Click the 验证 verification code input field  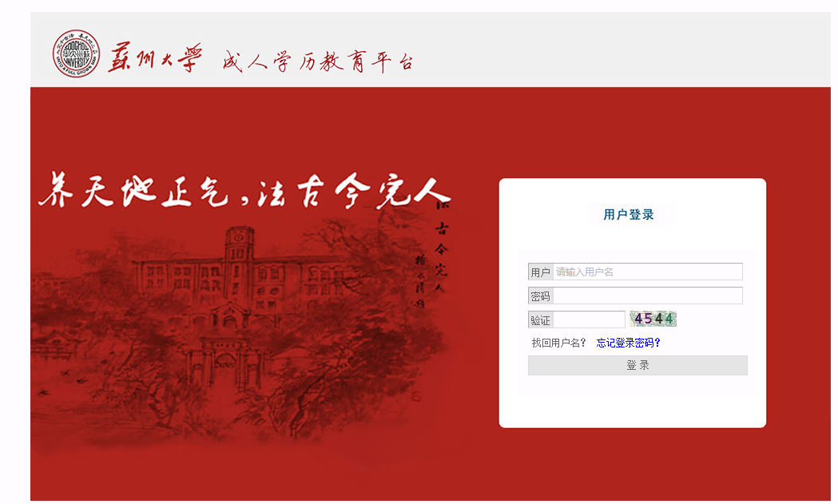(x=589, y=319)
